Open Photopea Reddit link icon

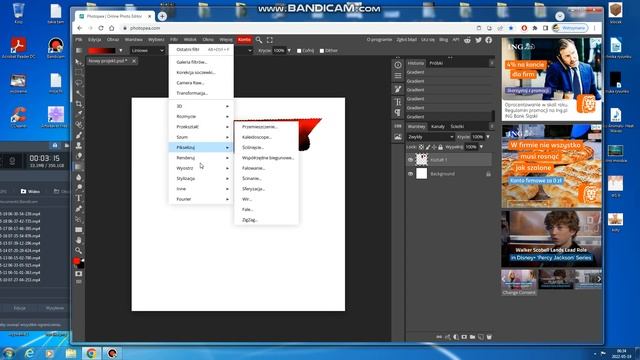pos(467,40)
